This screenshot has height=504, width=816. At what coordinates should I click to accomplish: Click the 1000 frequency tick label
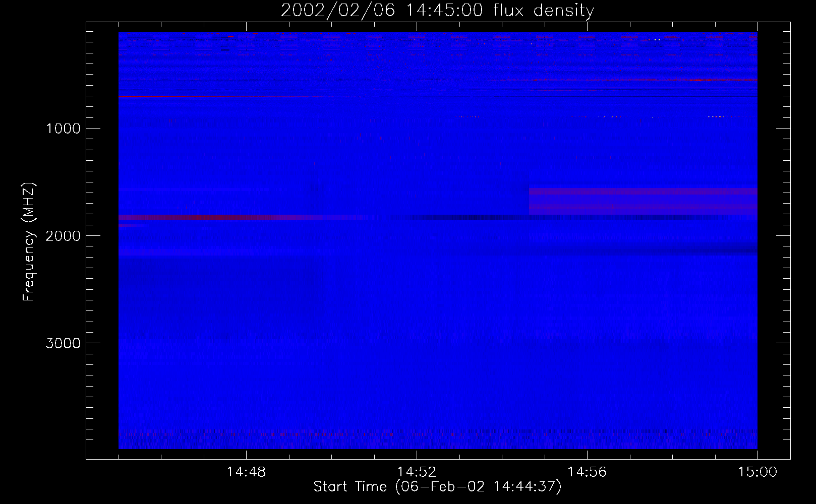pos(63,129)
